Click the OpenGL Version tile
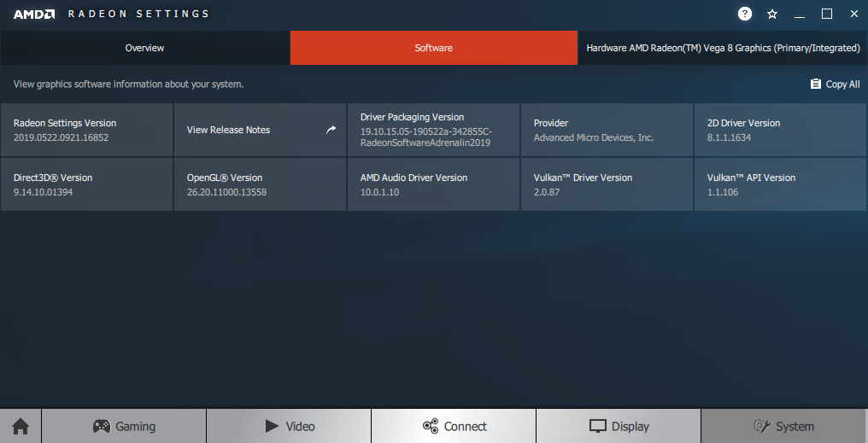Viewport: 868px width, 443px height. [x=260, y=184]
